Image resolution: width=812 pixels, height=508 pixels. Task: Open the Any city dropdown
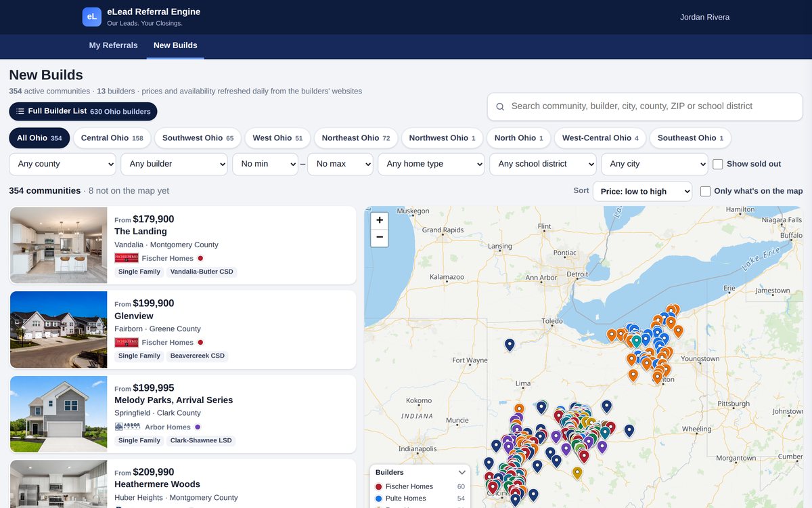tap(654, 164)
